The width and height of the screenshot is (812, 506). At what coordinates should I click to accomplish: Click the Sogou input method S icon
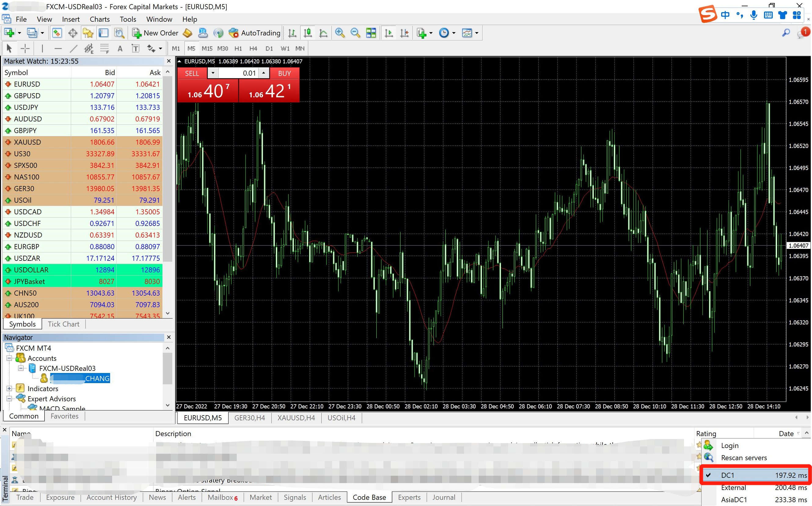[x=708, y=14]
